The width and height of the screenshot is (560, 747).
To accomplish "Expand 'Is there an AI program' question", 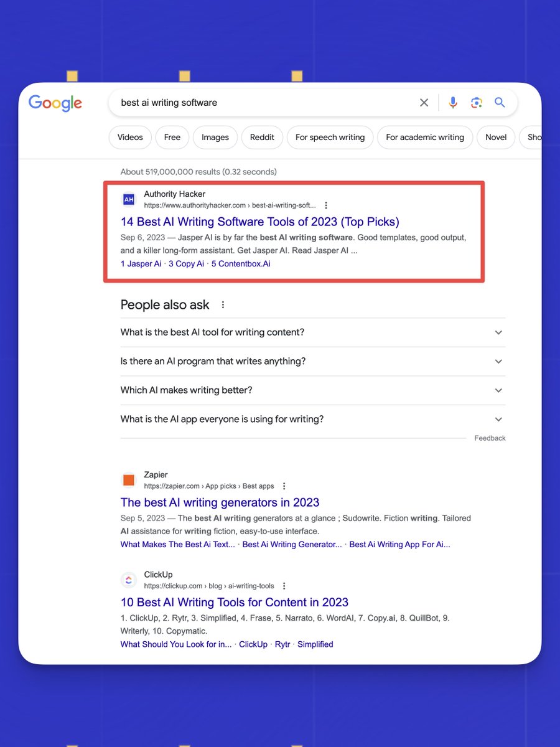I will pos(313,362).
